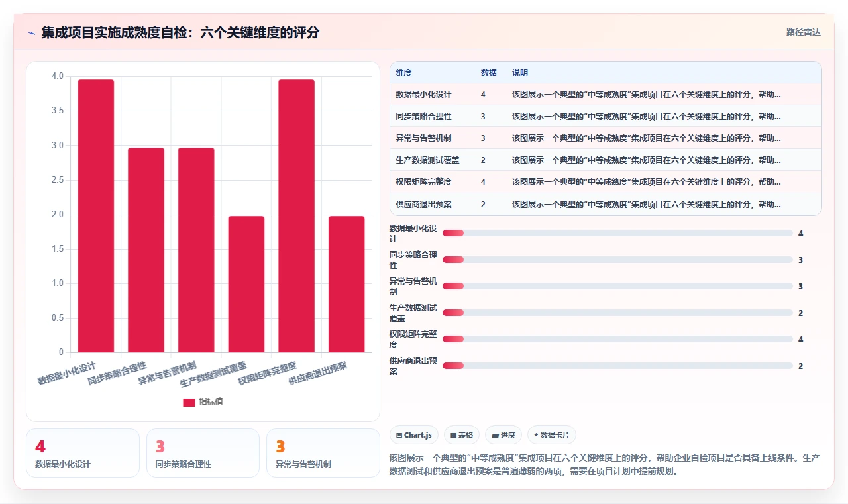The height and width of the screenshot is (504, 848).
Task: Click the 权限矩阵完整度 bar in chart
Action: (x=296, y=216)
